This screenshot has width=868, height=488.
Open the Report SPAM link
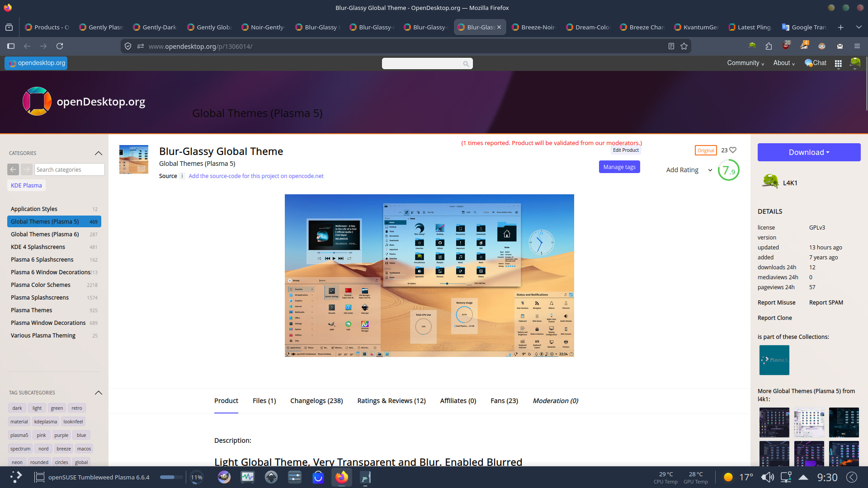(826, 302)
